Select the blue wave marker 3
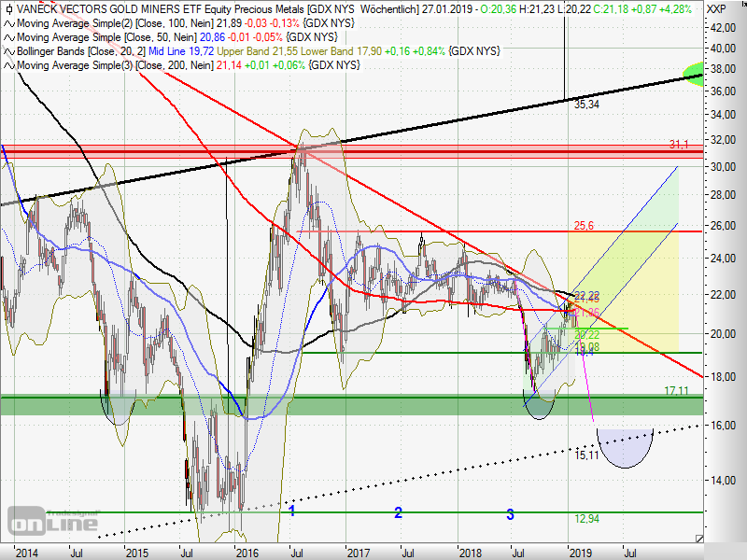 (x=510, y=514)
